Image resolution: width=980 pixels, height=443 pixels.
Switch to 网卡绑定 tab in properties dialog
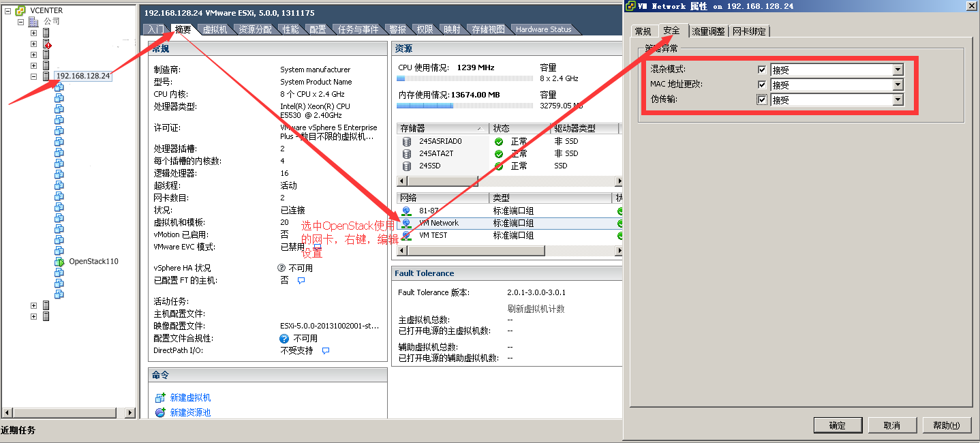click(x=750, y=32)
